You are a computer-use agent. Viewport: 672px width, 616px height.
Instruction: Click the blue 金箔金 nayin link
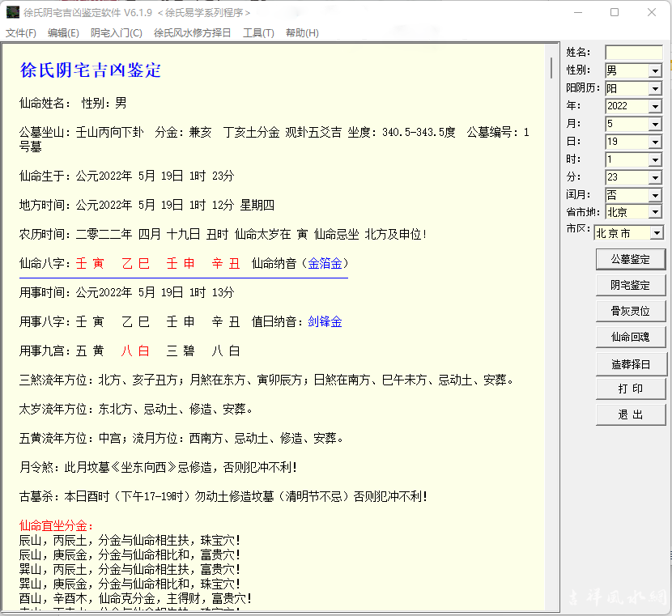[x=325, y=263]
